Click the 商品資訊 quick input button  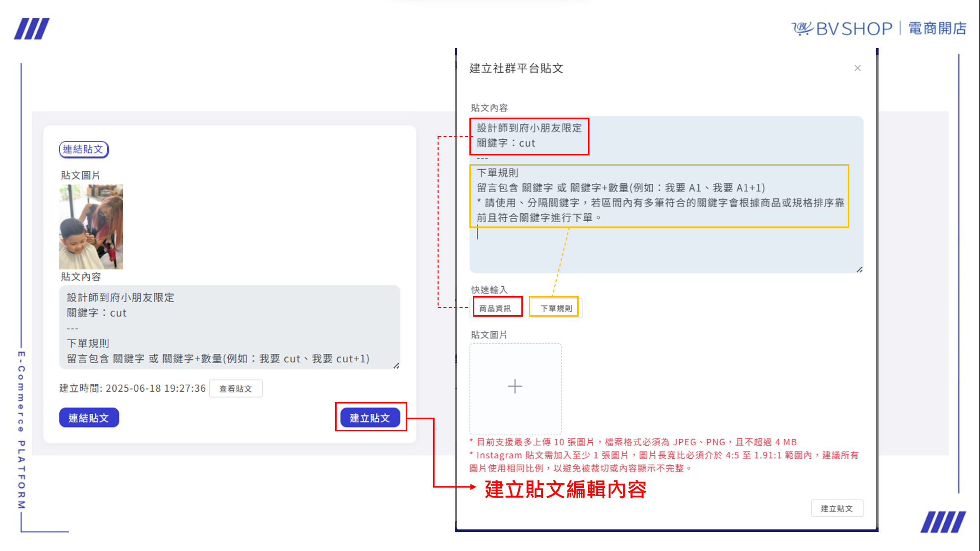click(495, 308)
